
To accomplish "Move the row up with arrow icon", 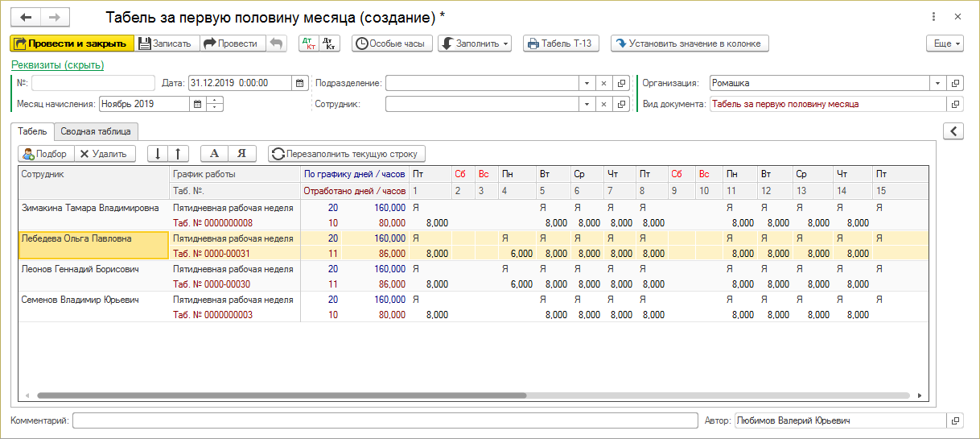I will [178, 153].
